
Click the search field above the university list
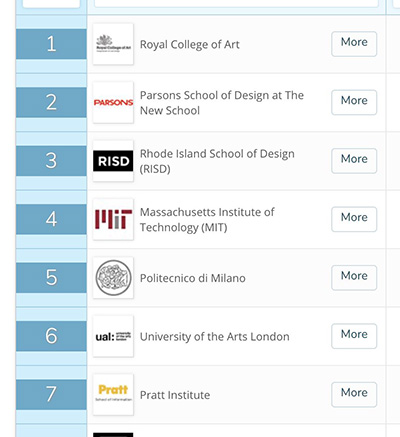tap(236, 3)
